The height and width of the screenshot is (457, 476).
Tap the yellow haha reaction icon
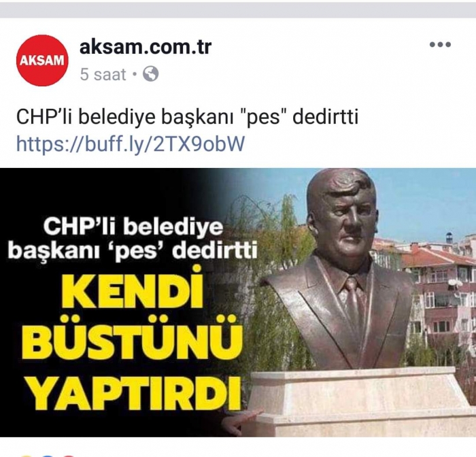26,456
